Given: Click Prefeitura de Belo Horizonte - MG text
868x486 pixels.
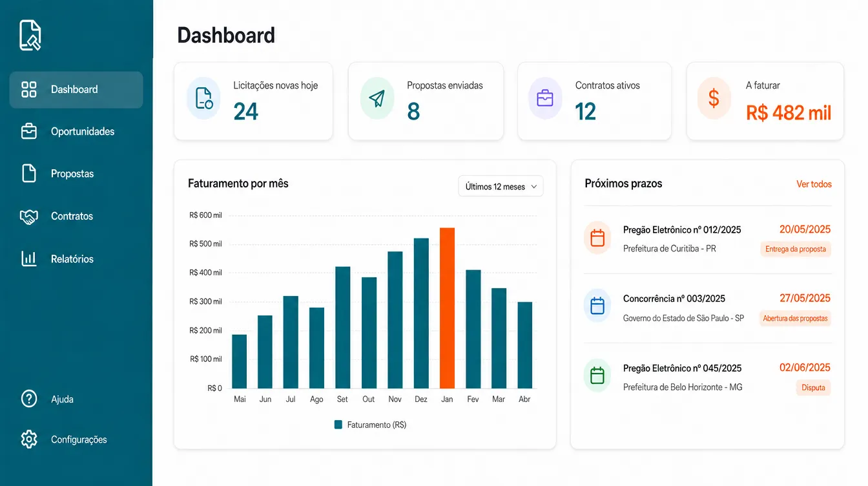Looking at the screenshot, I should click(x=683, y=387).
